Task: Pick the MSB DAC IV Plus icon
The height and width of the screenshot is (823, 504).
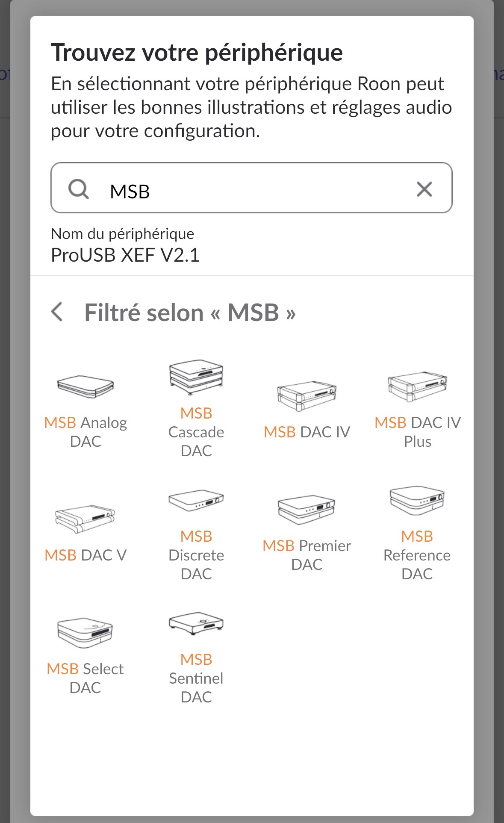Action: [418, 386]
